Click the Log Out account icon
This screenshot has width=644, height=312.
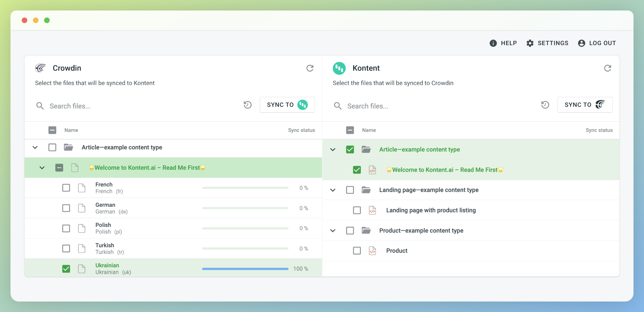tap(582, 43)
